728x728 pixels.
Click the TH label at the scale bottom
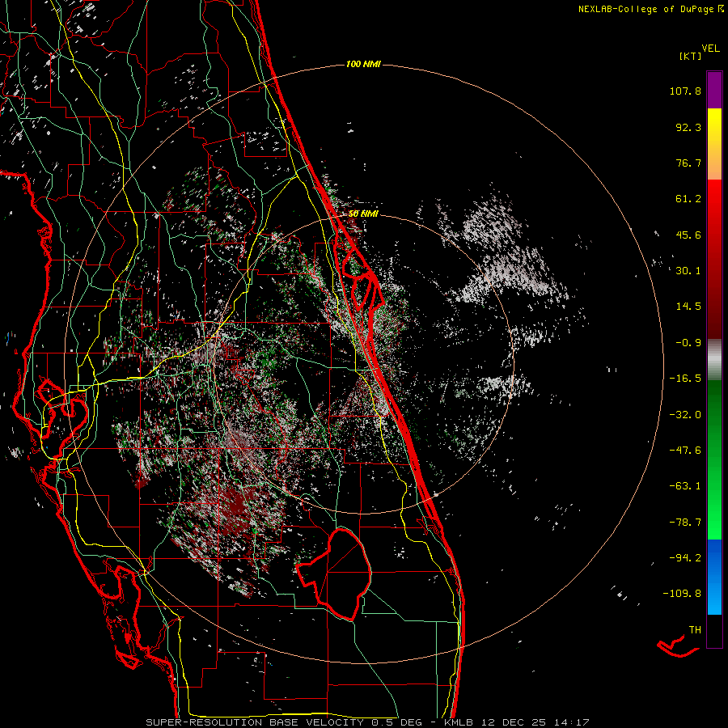[x=695, y=630]
